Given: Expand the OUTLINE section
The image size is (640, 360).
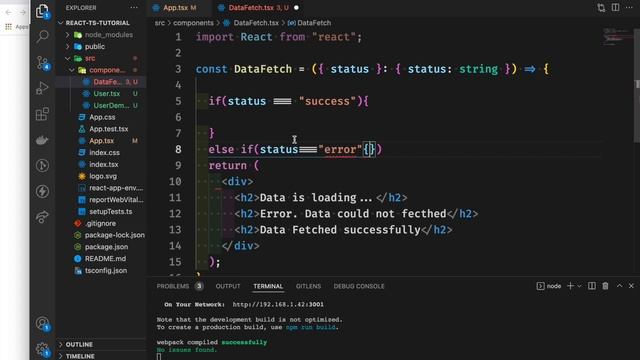Looking at the screenshot, I should 101,344.
